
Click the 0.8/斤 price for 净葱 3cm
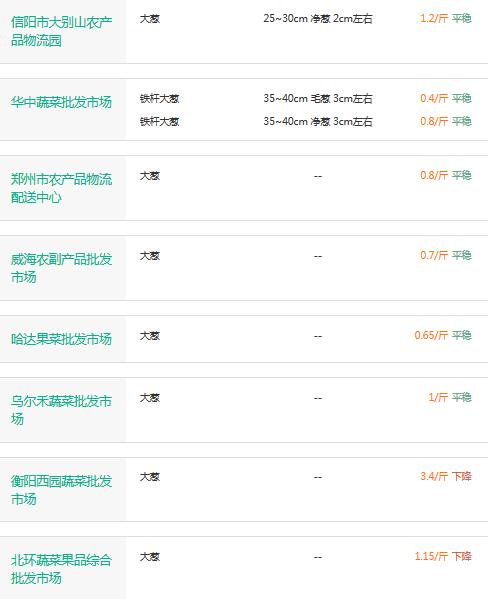[x=434, y=121]
